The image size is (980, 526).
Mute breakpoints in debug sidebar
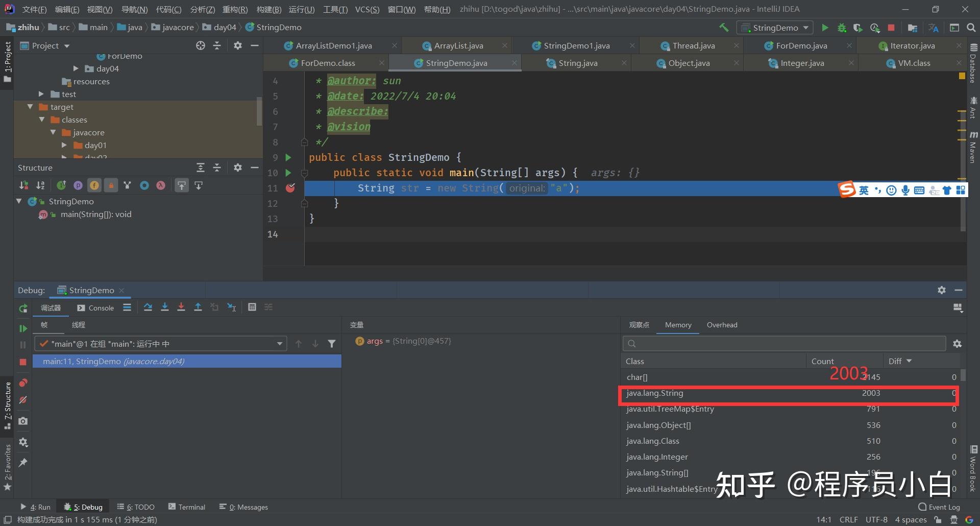23,400
